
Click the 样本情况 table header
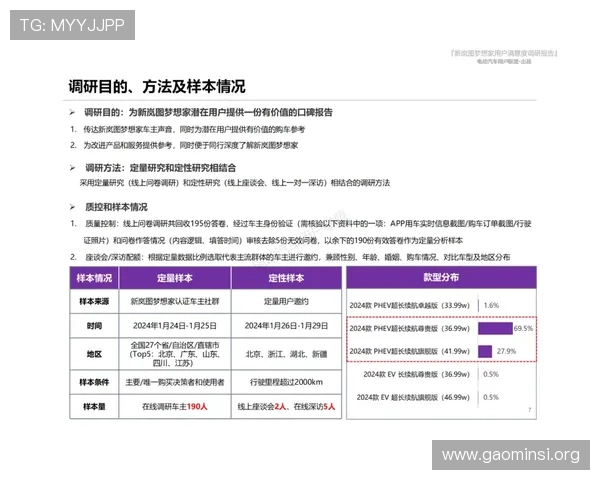[94, 278]
